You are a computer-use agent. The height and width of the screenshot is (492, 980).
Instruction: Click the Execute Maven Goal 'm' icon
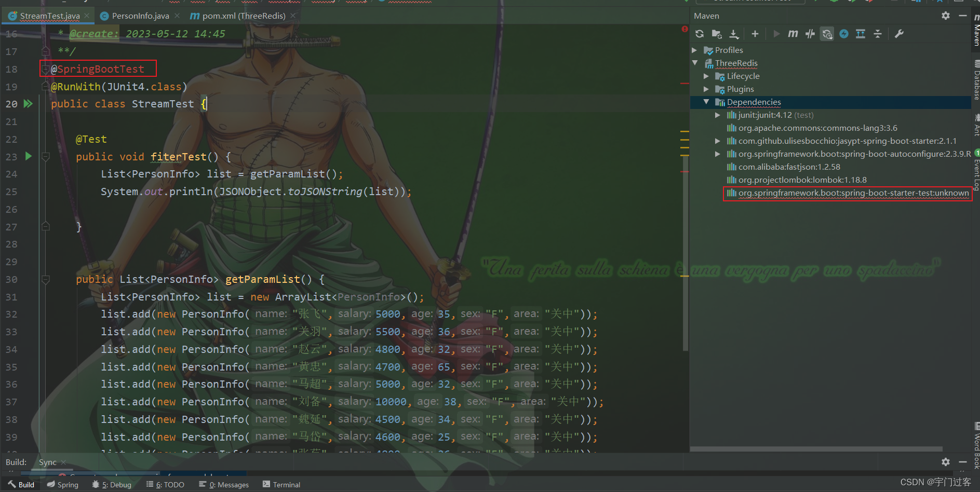pos(793,34)
